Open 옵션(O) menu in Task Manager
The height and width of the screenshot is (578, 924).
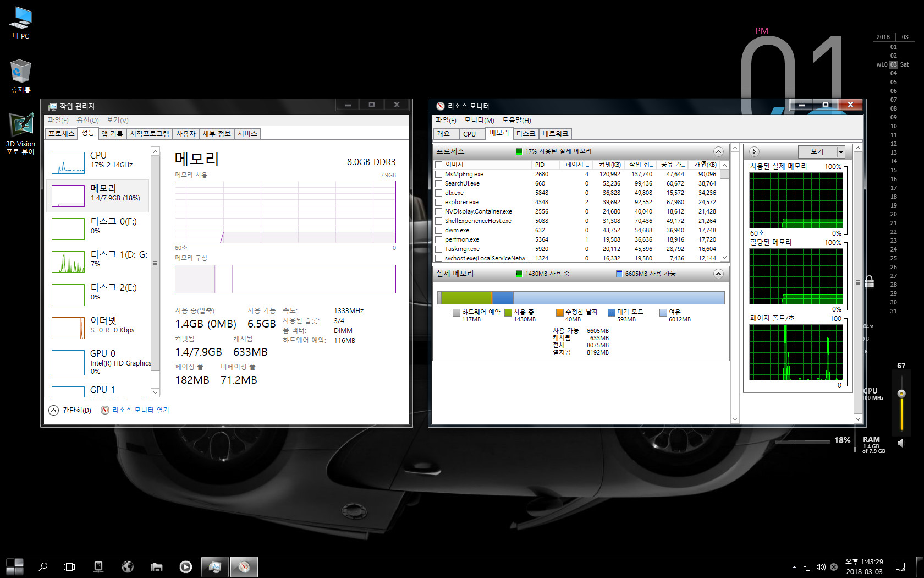pos(87,120)
